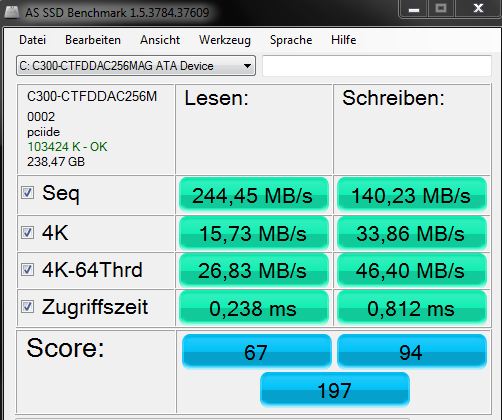Toggle the 4K test checkbox

27,232
